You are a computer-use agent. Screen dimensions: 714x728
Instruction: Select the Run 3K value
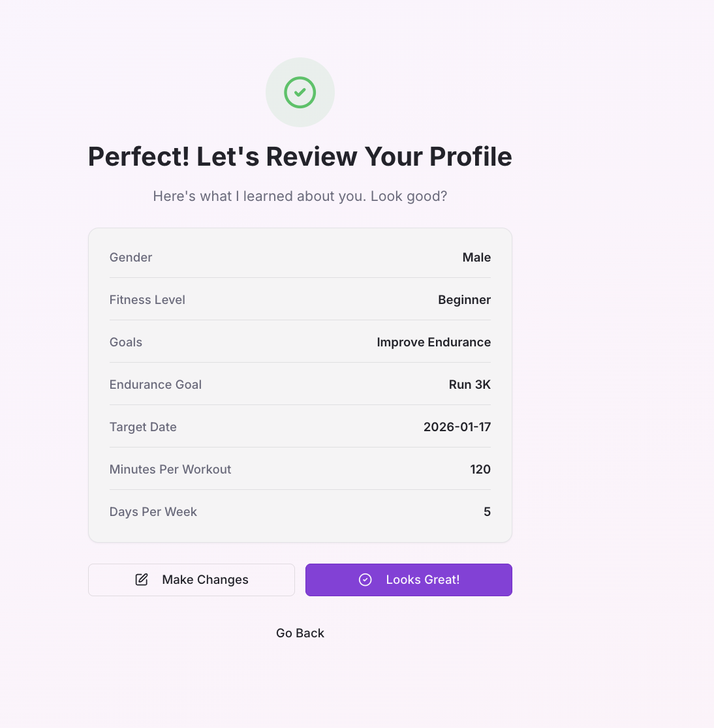tap(470, 384)
